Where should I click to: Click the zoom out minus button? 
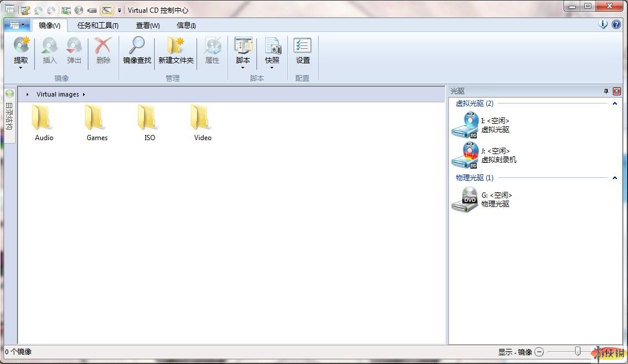pyautogui.click(x=539, y=352)
